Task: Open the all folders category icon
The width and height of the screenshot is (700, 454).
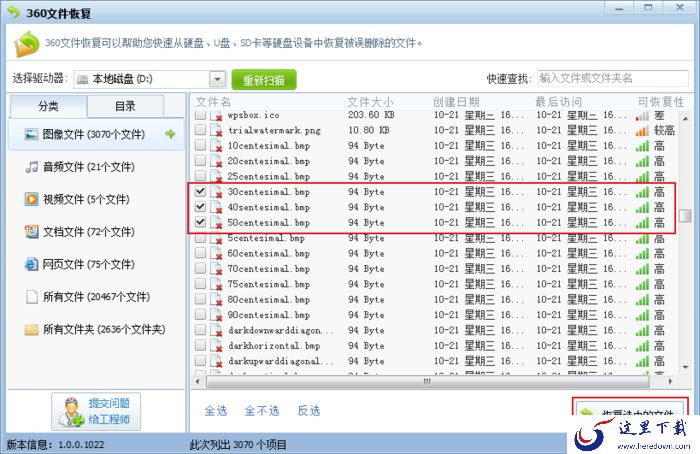Action: [x=31, y=329]
